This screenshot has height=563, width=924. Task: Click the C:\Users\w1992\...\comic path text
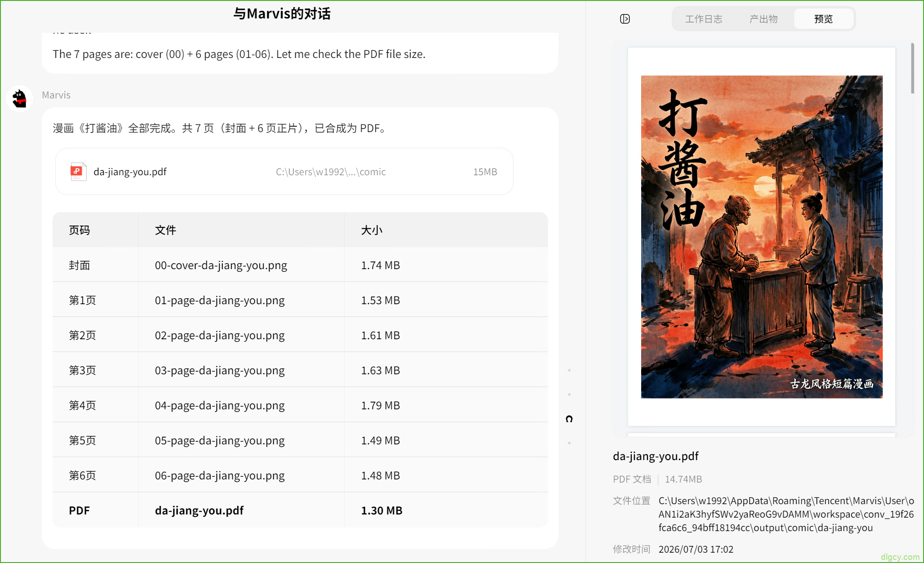tap(330, 172)
